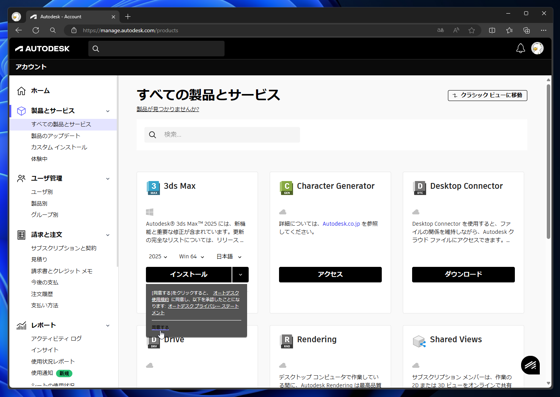
Task: Open 使用状況レポート in sidebar
Action: 53,361
